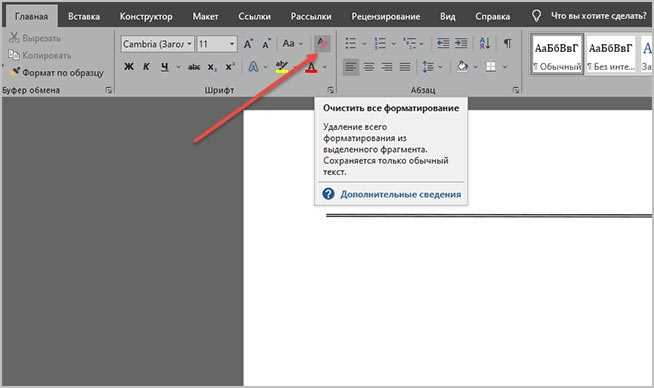Click the Shading paint bucket icon
The width and height of the screenshot is (654, 388).
(462, 66)
